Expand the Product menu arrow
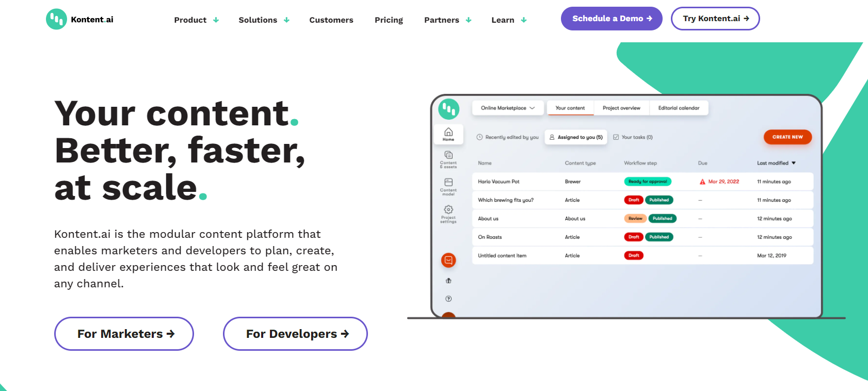This screenshot has width=868, height=391. click(x=216, y=20)
